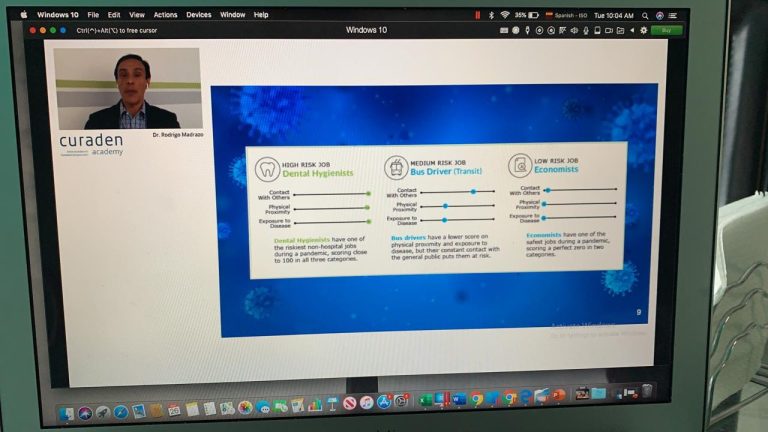The image size is (768, 432).
Task: Open Spotlight search magnifier icon
Action: pyautogui.click(x=645, y=16)
